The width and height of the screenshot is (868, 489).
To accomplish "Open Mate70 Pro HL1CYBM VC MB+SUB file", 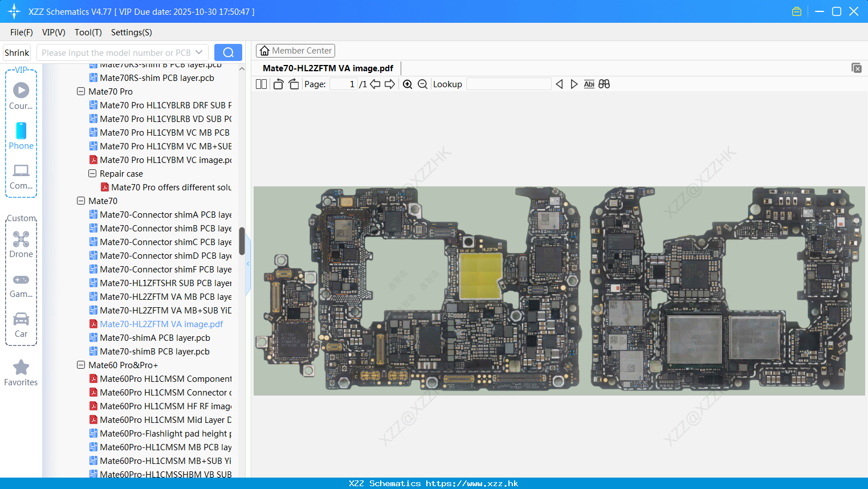I will tap(160, 146).
